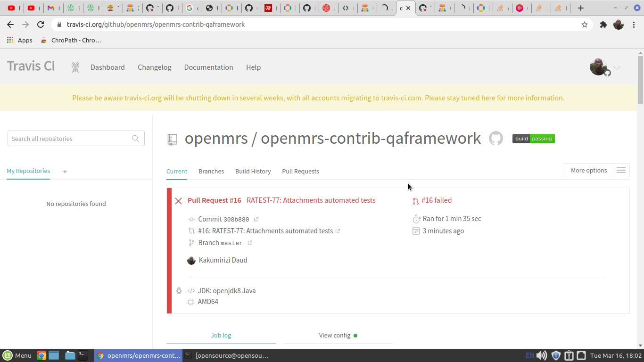Screen dimensions: 644x362
Task: Open the GitHub repository icon beside the title
Action: [496, 139]
